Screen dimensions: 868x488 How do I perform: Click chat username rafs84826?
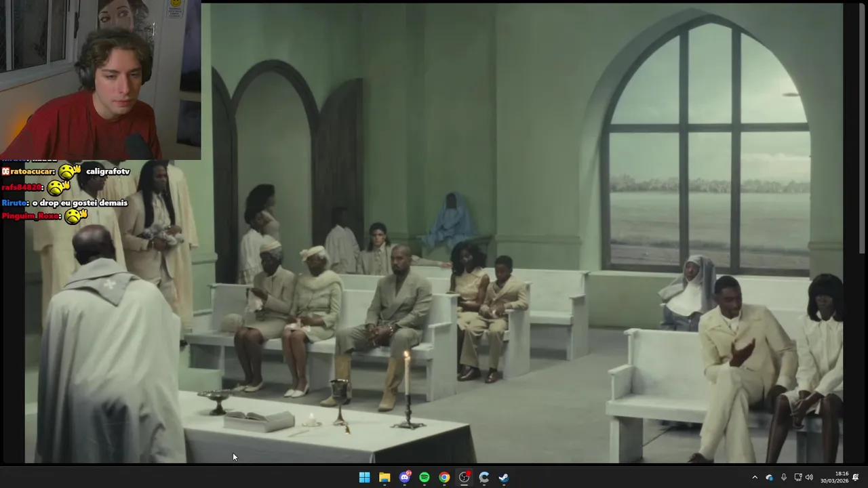(22, 187)
